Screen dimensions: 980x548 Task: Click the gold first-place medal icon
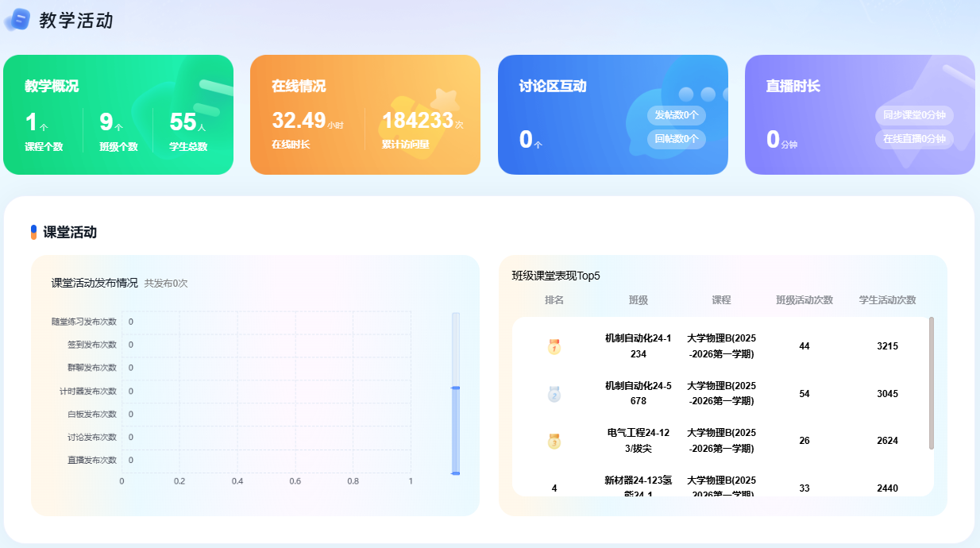[x=554, y=347]
